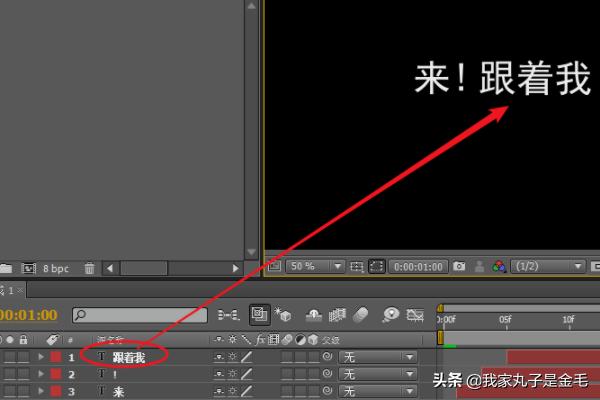Hide all shy layers in timeline

tap(314, 315)
